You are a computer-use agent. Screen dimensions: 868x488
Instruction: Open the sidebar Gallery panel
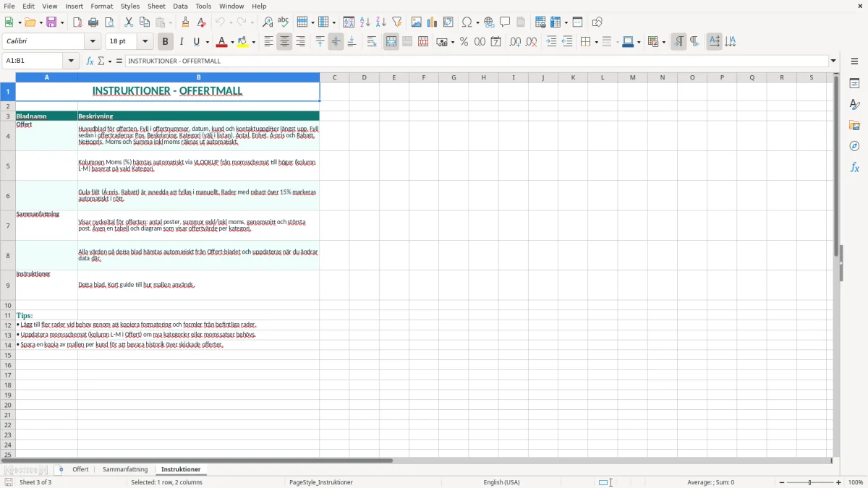point(854,125)
